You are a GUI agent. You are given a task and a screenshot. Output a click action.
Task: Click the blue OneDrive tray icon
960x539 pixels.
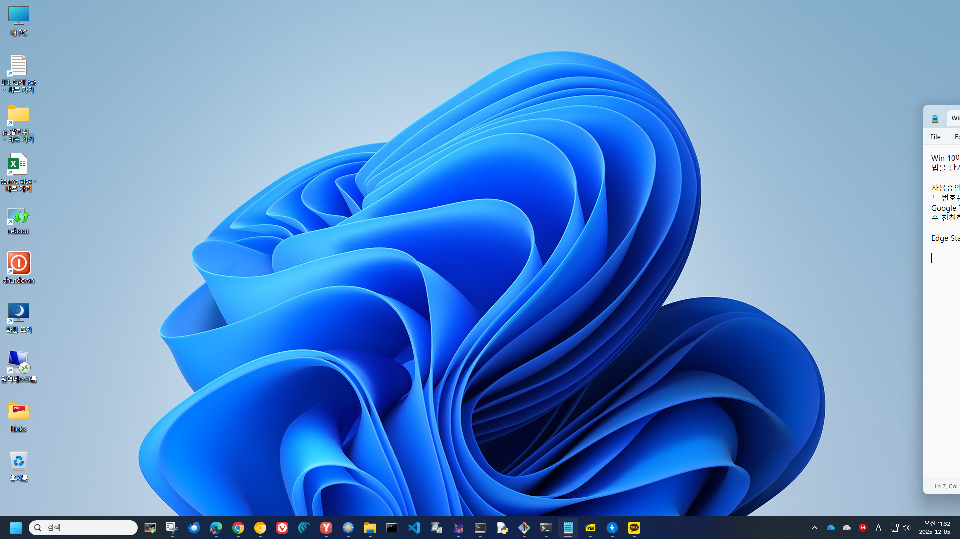[x=831, y=527]
